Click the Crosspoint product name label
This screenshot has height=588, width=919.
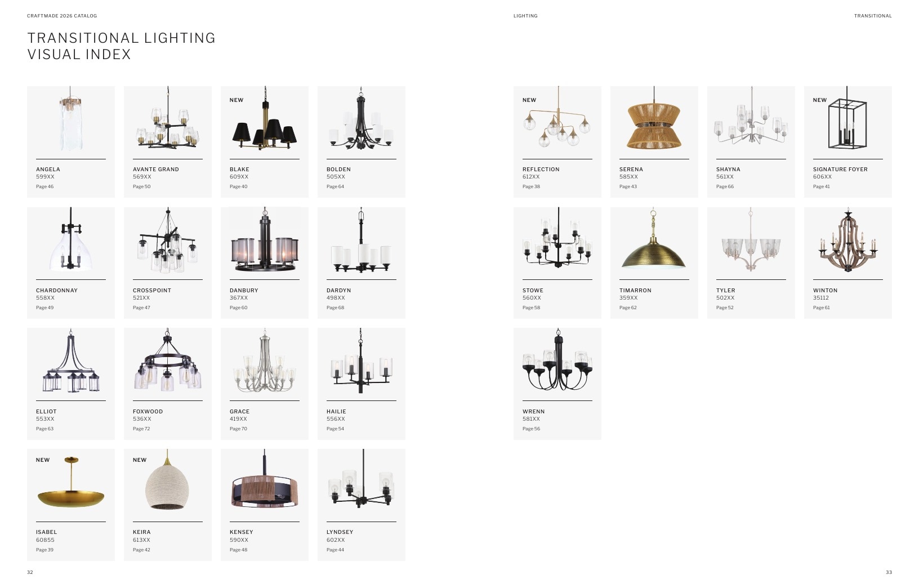point(152,291)
